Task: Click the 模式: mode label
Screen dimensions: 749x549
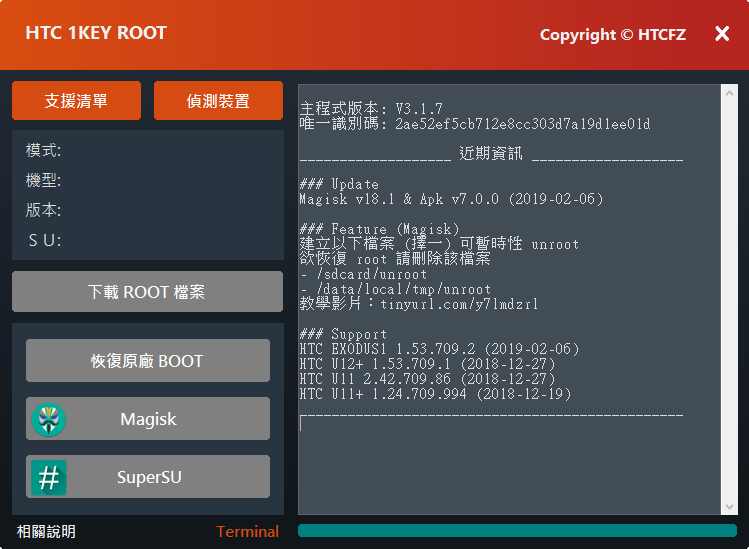Action: tap(43, 151)
